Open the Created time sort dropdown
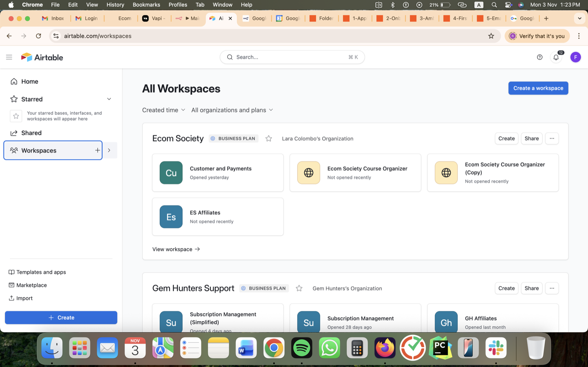This screenshot has width=588, height=367. coord(163,110)
